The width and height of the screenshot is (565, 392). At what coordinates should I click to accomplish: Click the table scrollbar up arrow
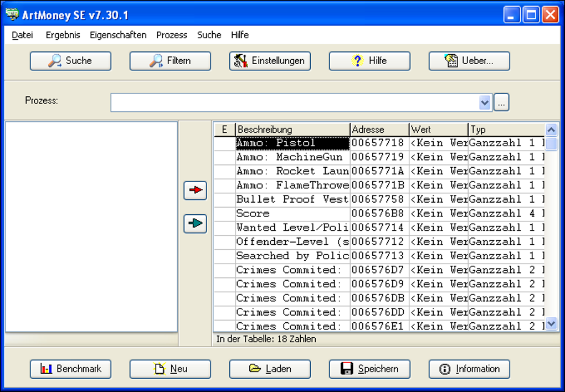[551, 130]
